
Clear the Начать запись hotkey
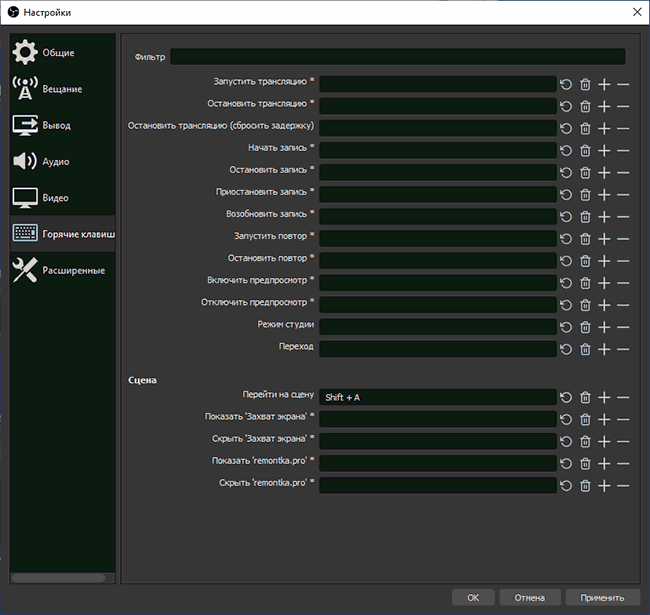pos(585,150)
